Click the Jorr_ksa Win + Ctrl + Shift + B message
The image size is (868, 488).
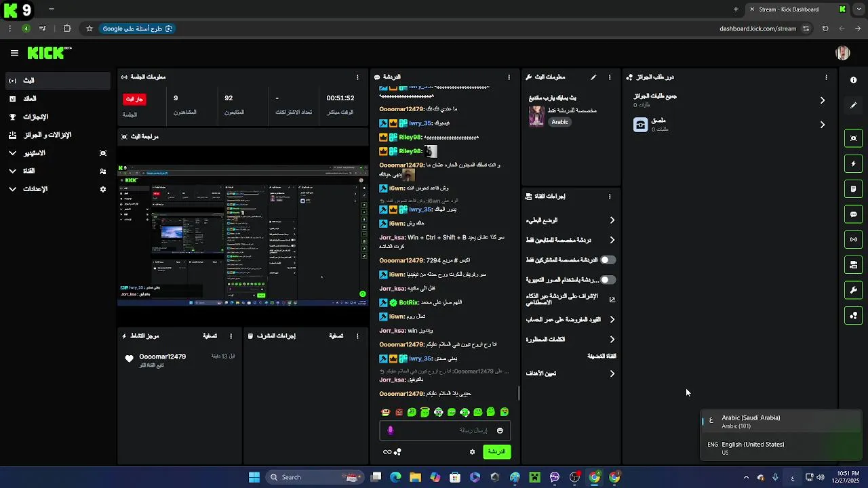[x=441, y=241]
